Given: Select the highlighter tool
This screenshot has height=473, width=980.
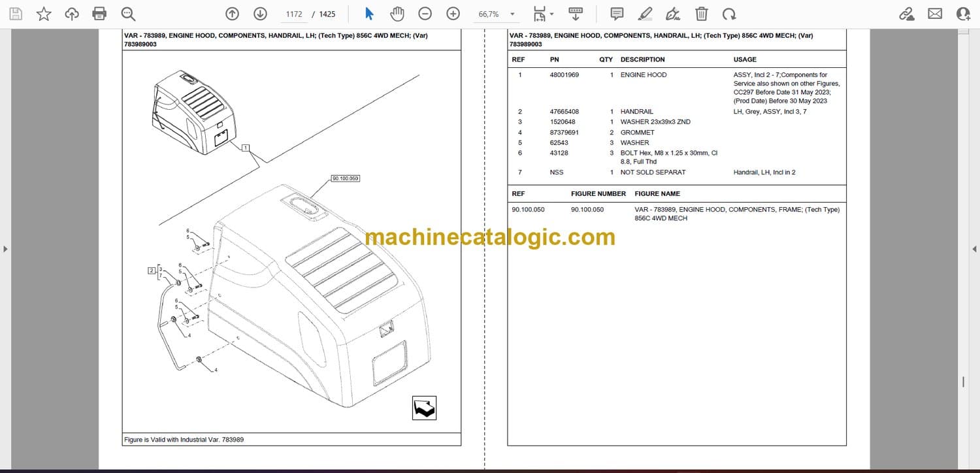Looking at the screenshot, I should [x=645, y=14].
